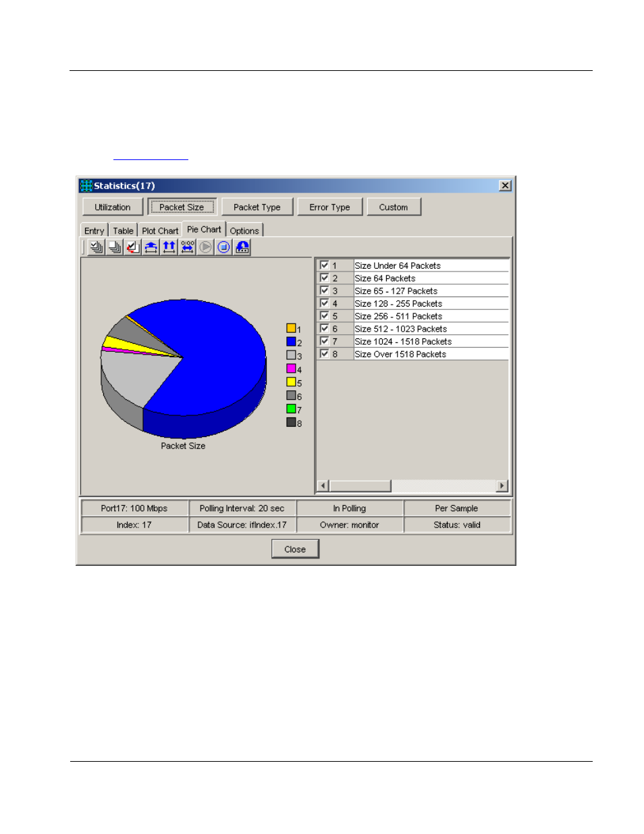Click the Close button
644x834 pixels.
pos(295,549)
